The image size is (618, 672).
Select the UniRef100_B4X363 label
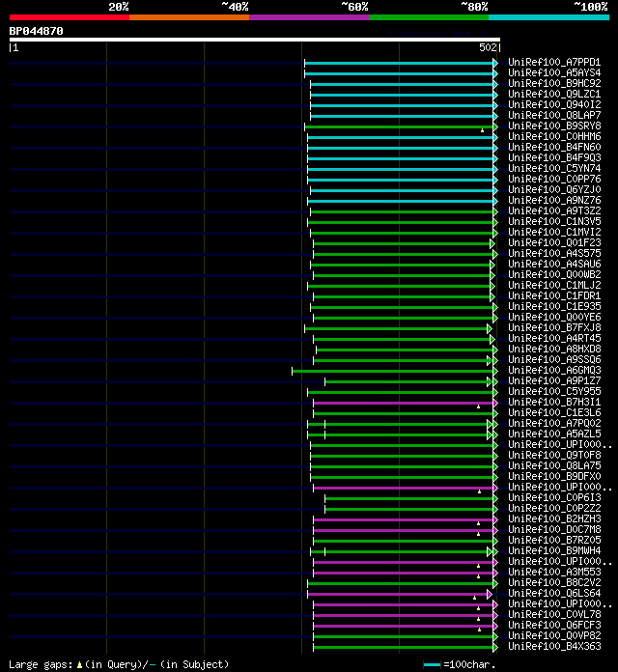pyautogui.click(x=554, y=646)
